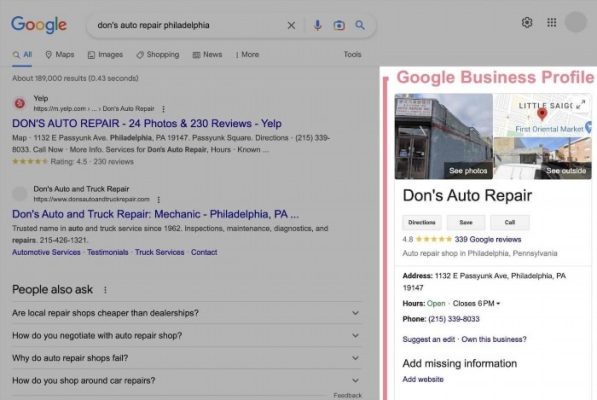
Task: Open the 339 Google reviews link
Action: click(488, 239)
